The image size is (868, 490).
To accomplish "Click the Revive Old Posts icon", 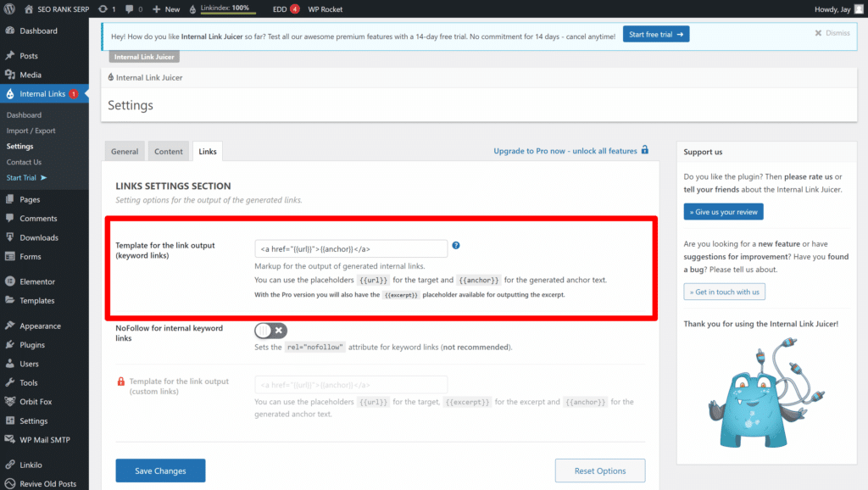I will click(x=10, y=483).
